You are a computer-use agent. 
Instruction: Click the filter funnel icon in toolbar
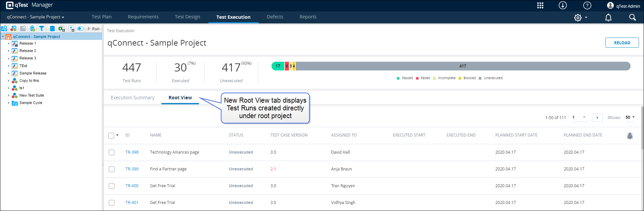point(42,29)
